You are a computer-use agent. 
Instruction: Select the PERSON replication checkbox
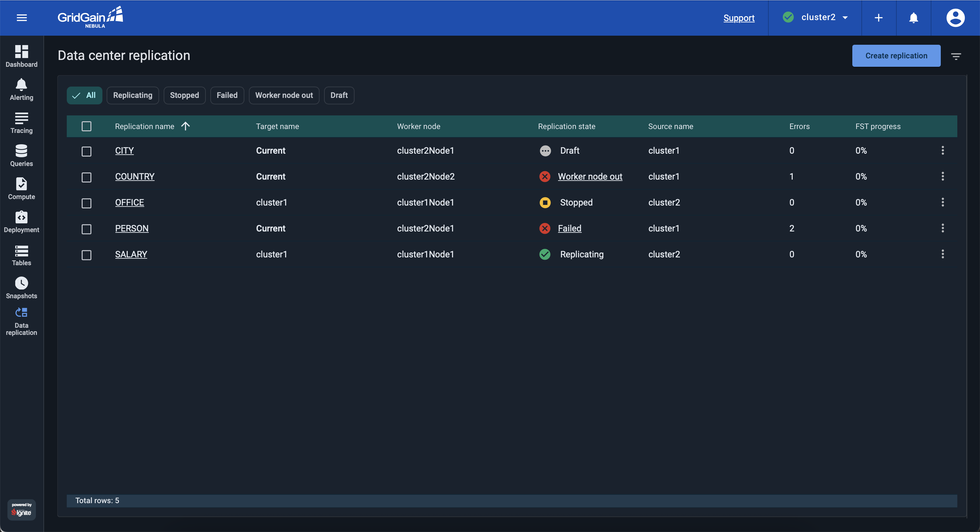tap(86, 229)
